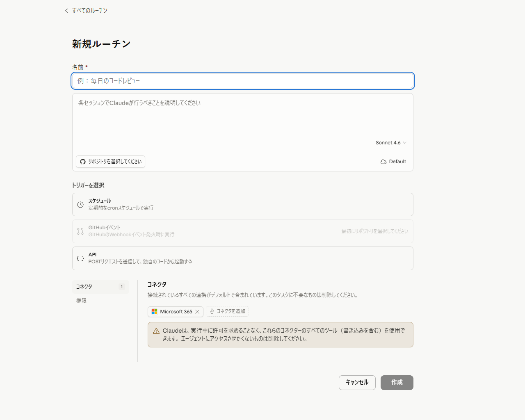The image size is (525, 420).
Task: Click the disabled GitHubイベント trigger row
Action: coord(243,231)
